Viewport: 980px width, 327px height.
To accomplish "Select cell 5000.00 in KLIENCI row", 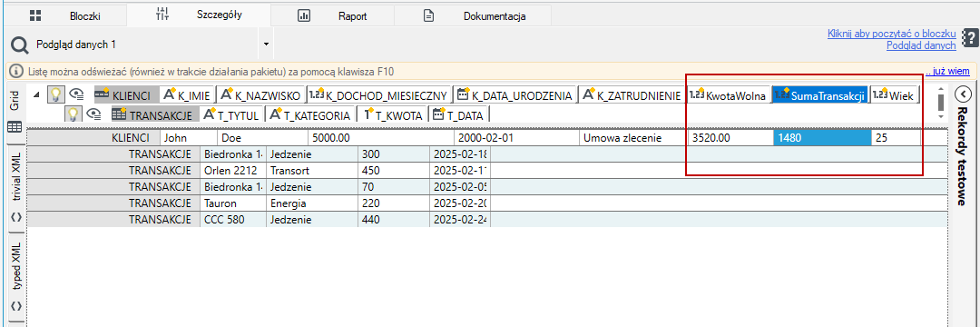I will tap(380, 137).
